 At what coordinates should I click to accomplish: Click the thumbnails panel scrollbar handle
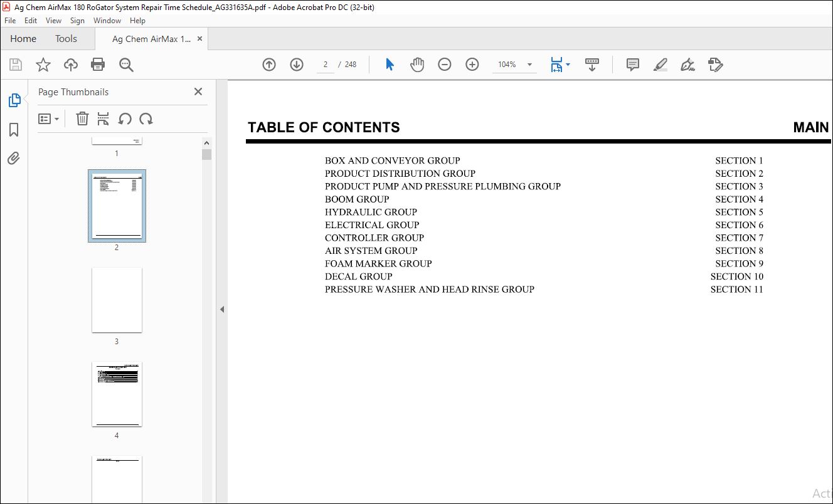206,154
